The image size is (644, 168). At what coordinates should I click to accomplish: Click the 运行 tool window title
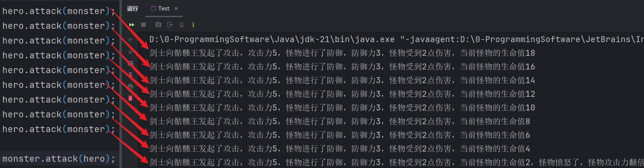[133, 8]
